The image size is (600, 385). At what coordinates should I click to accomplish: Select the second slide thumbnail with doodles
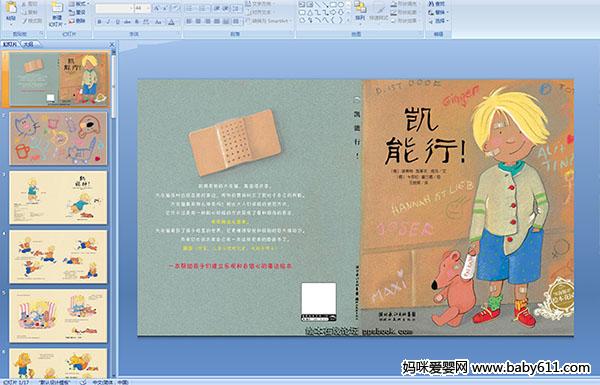click(x=58, y=138)
